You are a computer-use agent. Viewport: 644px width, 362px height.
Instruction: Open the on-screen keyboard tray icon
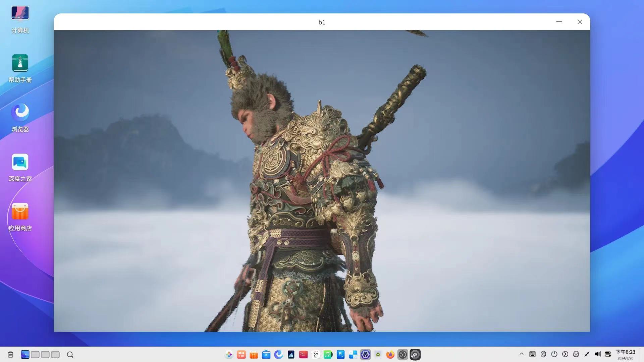coord(532,354)
